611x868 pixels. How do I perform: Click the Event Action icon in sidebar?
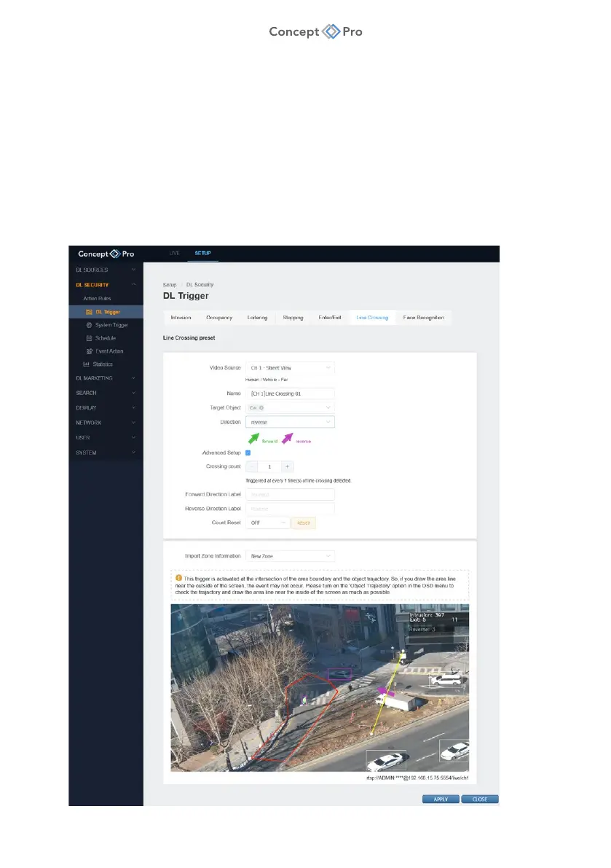click(x=89, y=351)
